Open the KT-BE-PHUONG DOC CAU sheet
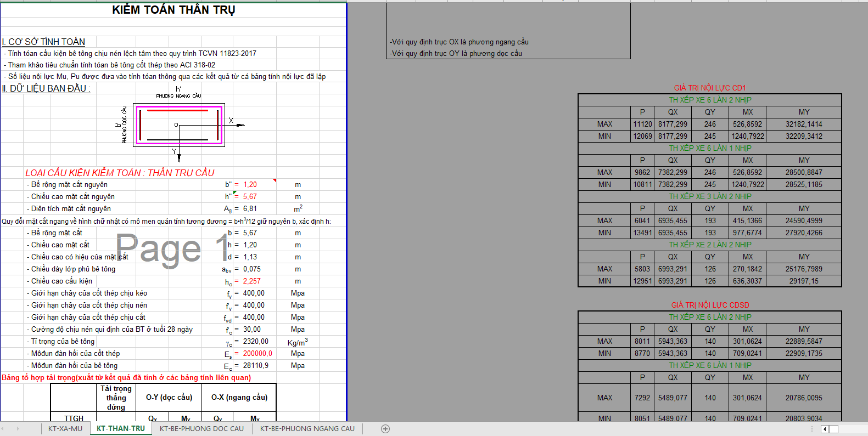The height and width of the screenshot is (436, 868). 201,429
